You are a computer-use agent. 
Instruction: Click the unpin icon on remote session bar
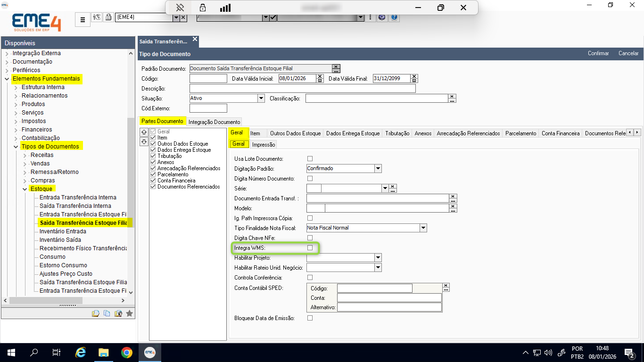click(180, 8)
